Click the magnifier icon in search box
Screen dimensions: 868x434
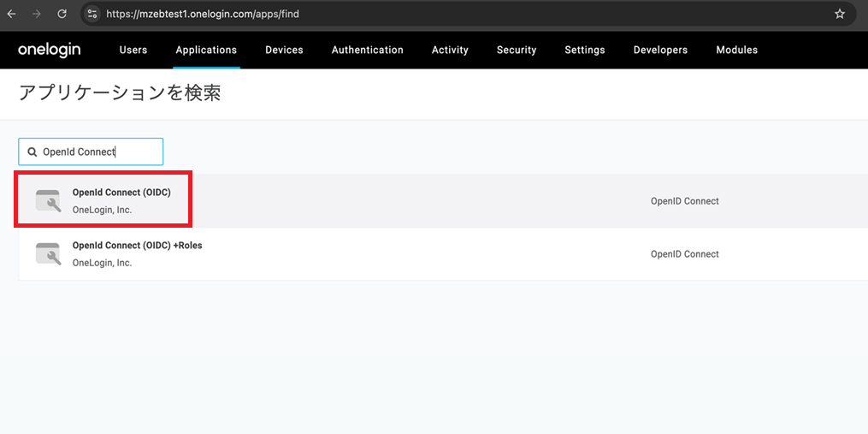tap(32, 152)
